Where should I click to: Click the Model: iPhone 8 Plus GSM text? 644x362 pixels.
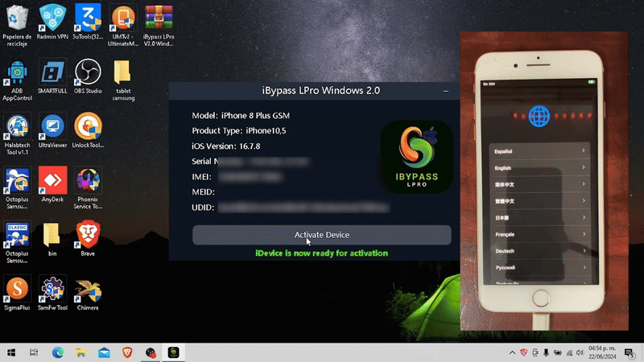(241, 116)
